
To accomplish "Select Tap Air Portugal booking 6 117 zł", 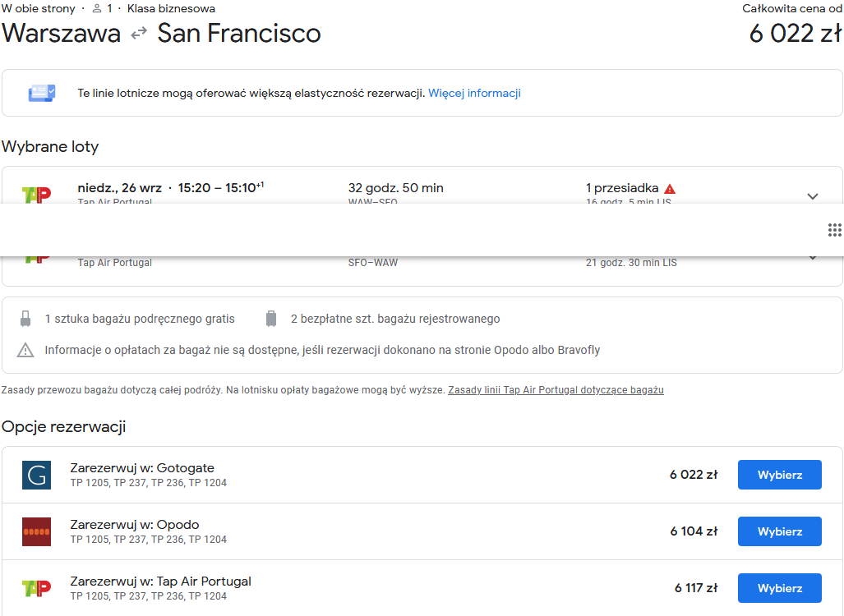I will click(x=779, y=588).
